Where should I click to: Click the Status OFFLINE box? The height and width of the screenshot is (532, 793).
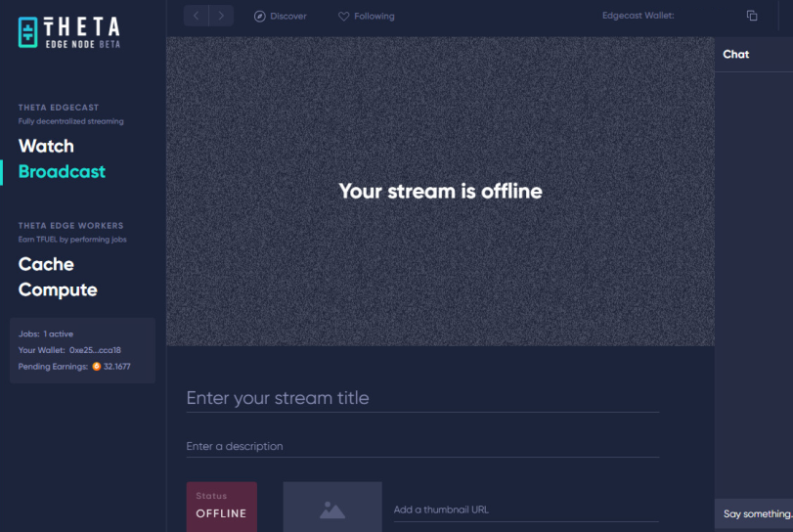pyautogui.click(x=222, y=507)
